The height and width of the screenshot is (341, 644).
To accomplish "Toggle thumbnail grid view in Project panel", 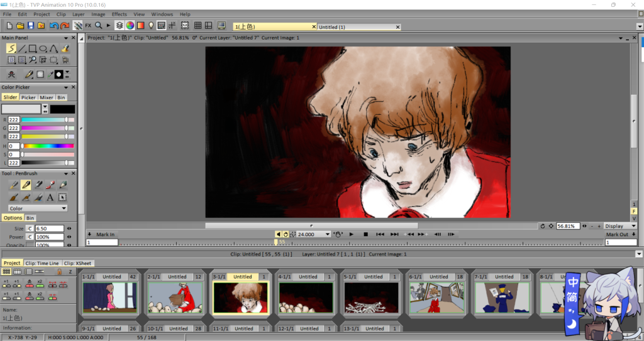I will pos(6,272).
